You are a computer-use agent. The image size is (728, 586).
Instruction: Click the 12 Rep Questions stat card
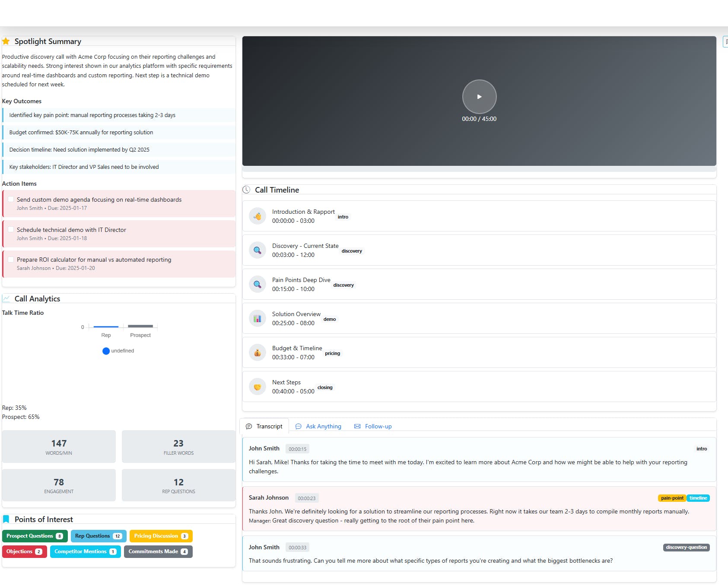point(178,485)
